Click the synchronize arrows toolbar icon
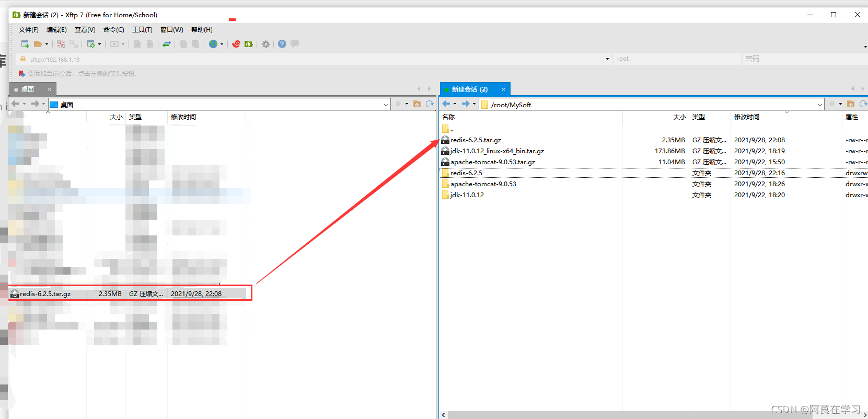This screenshot has width=868, height=419. click(167, 44)
